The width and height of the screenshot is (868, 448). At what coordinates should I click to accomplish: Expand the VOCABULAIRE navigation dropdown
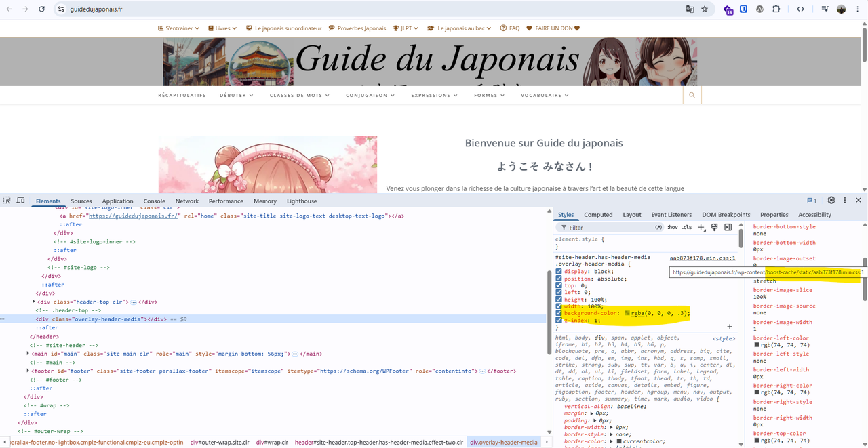(x=545, y=96)
